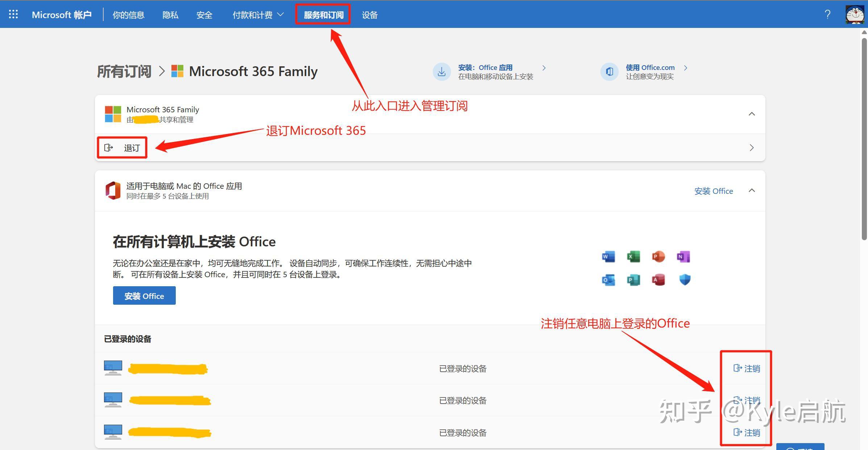Click the 所有订阅 breadcrumb link
Image resolution: width=868 pixels, height=450 pixels.
click(124, 71)
